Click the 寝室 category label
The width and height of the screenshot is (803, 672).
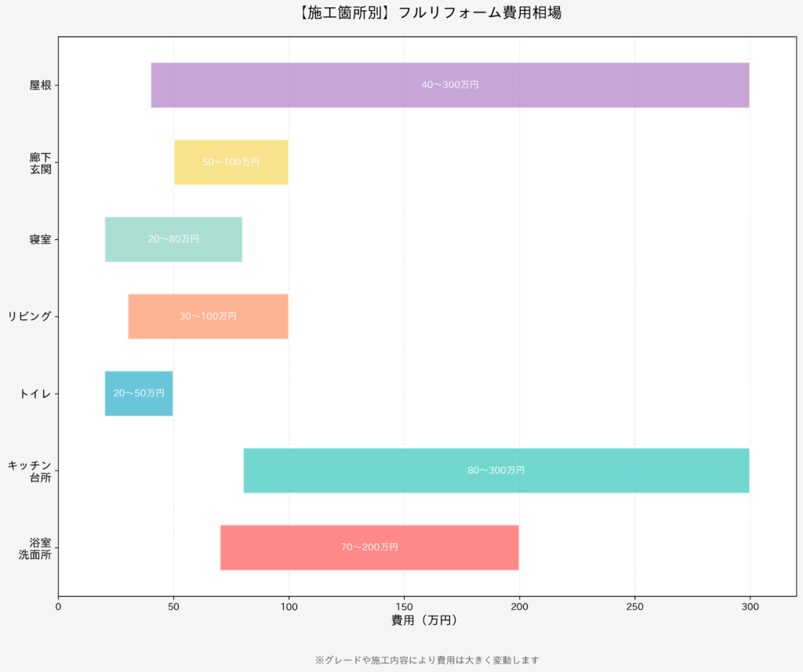coord(40,239)
